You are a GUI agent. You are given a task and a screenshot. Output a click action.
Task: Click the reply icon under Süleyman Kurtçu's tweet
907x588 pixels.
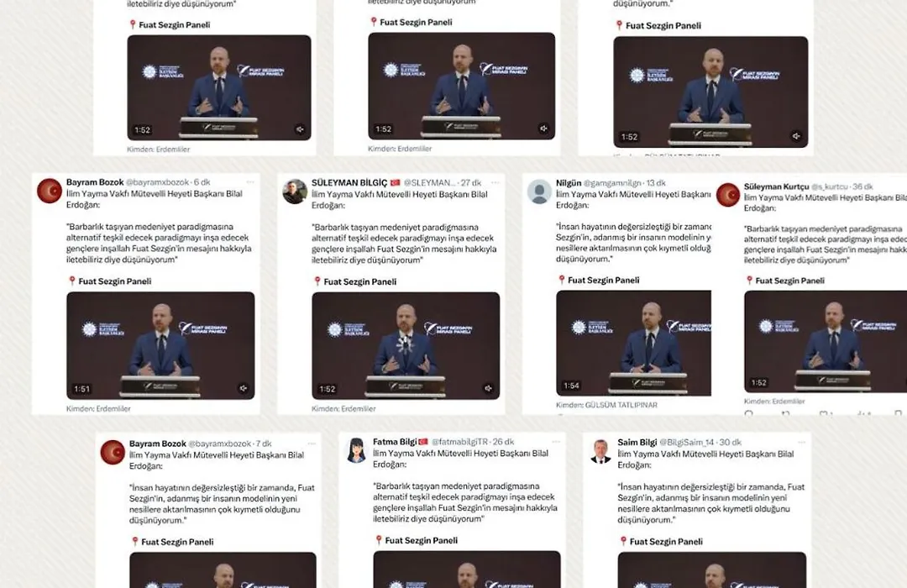pos(749,414)
